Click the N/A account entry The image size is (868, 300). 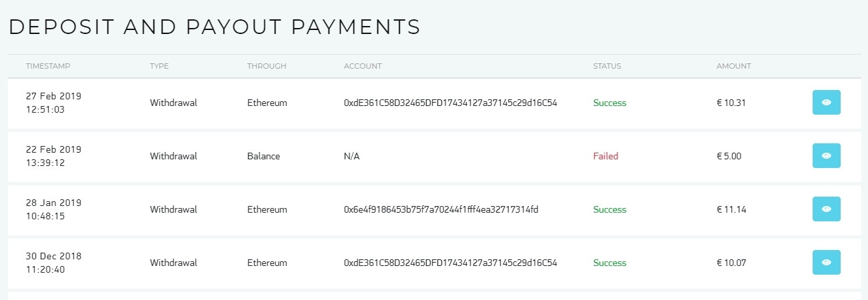(x=351, y=156)
